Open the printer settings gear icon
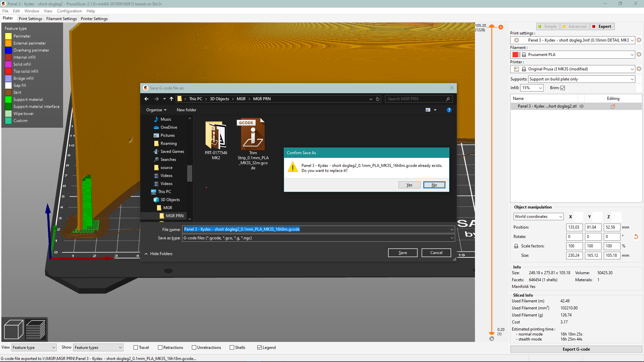 point(639,69)
